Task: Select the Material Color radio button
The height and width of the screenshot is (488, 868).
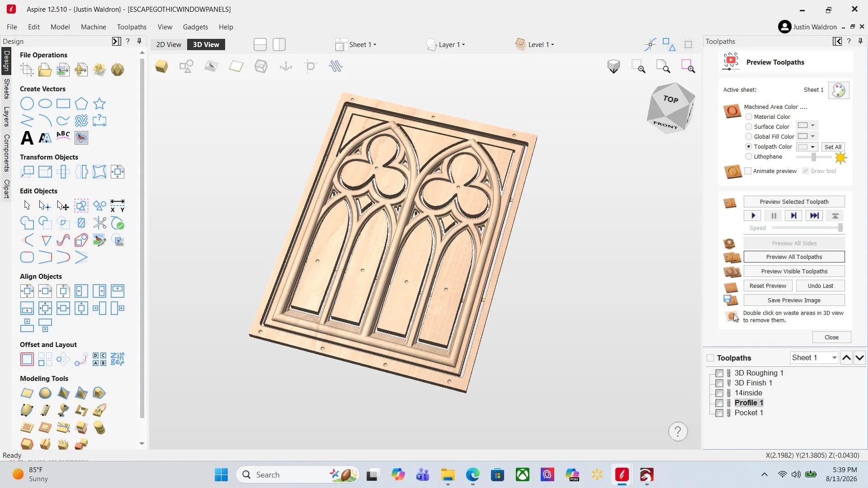Action: click(x=749, y=117)
